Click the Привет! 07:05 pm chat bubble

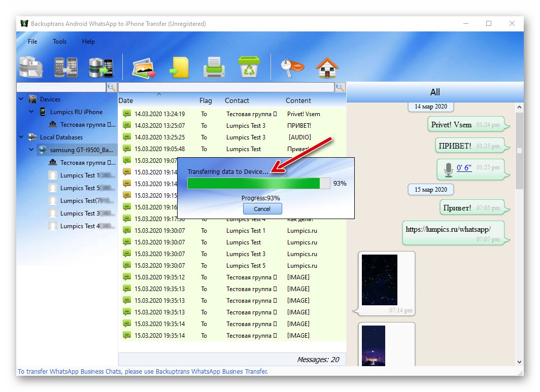pyautogui.click(x=474, y=208)
